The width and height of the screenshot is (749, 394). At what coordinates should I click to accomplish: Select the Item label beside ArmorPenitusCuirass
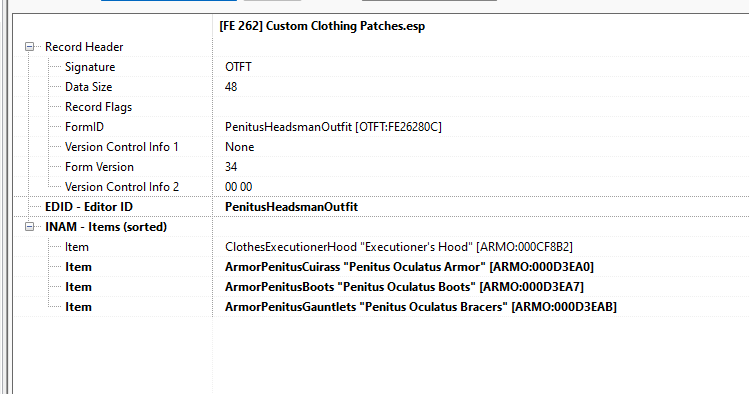coord(78,267)
